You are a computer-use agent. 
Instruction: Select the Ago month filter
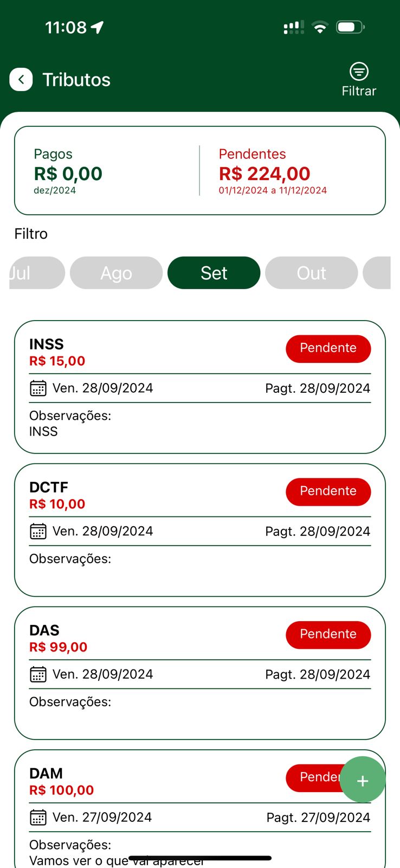(116, 273)
